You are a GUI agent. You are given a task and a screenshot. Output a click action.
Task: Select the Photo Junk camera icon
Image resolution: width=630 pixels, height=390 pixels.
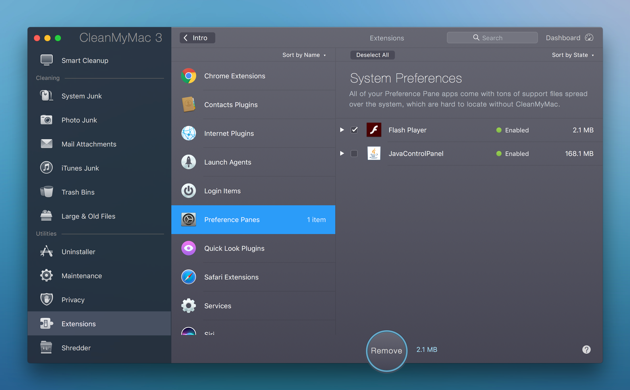46,120
